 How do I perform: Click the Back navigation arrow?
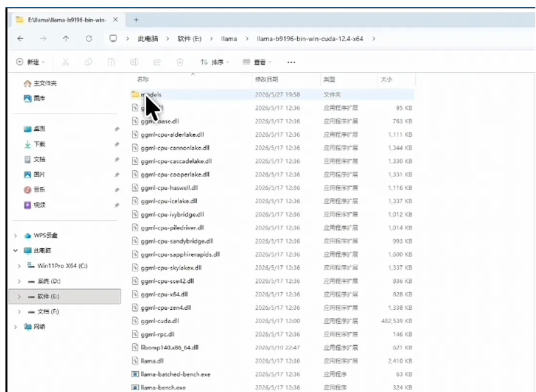[21, 39]
